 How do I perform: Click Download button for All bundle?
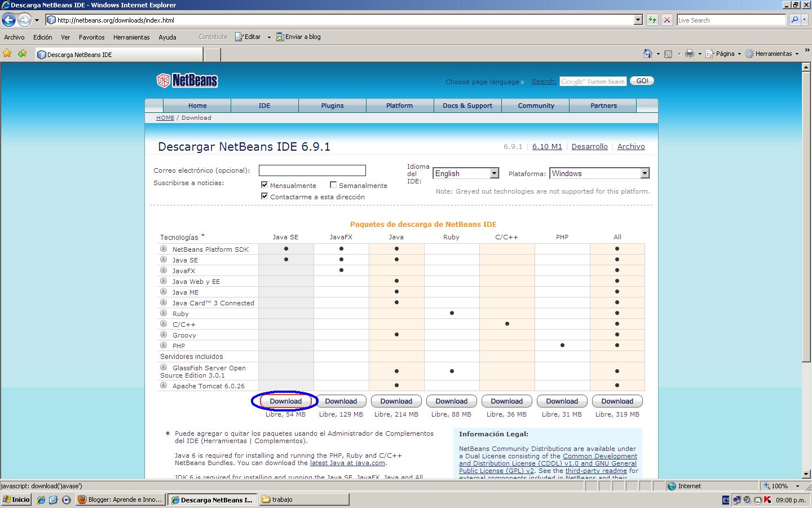617,401
